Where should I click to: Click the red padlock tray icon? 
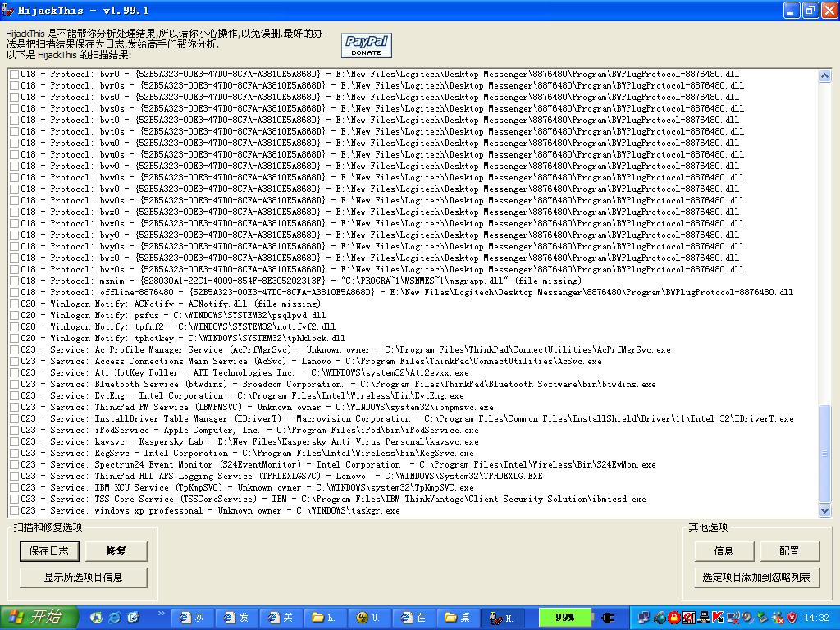[x=674, y=618]
